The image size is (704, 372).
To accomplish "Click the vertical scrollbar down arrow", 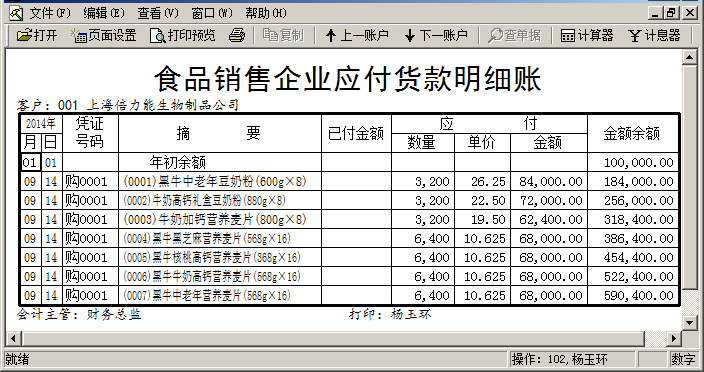I will (x=689, y=322).
